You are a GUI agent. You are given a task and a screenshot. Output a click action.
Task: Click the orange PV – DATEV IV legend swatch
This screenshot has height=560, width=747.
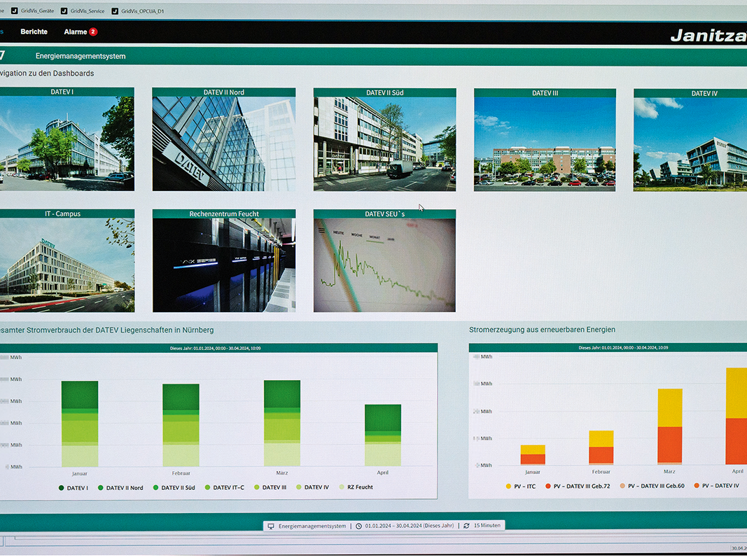pyautogui.click(x=697, y=486)
